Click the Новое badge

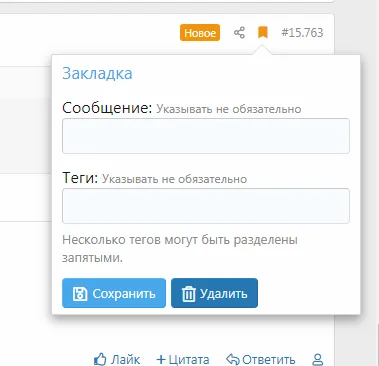[x=200, y=33]
